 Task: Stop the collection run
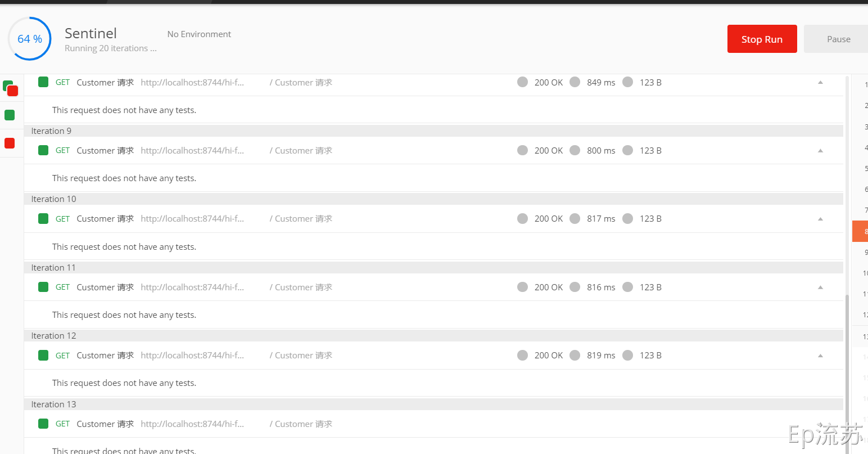tap(762, 39)
